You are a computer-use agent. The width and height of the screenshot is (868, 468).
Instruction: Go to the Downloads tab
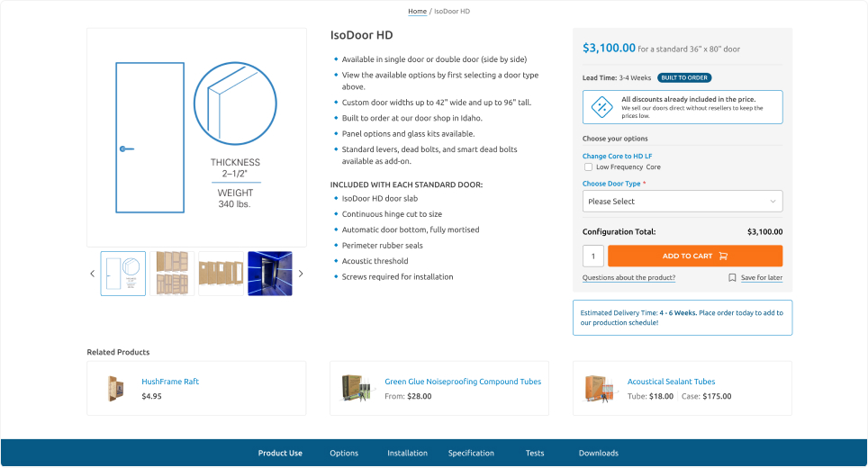click(598, 453)
